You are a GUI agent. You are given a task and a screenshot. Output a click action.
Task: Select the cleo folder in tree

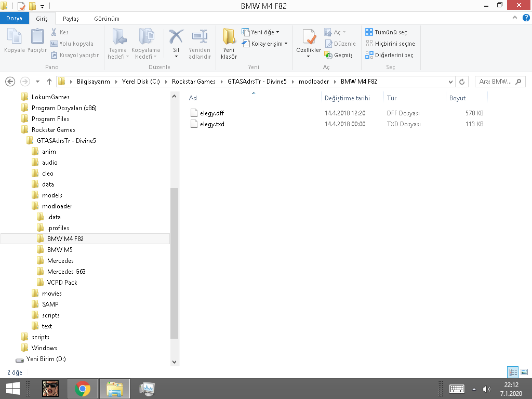tap(47, 174)
